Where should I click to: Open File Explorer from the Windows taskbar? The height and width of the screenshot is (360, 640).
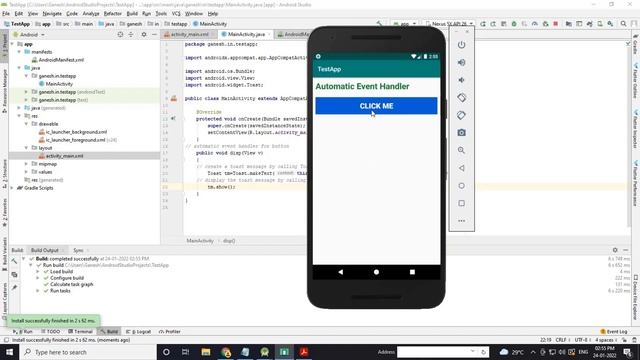point(206,352)
